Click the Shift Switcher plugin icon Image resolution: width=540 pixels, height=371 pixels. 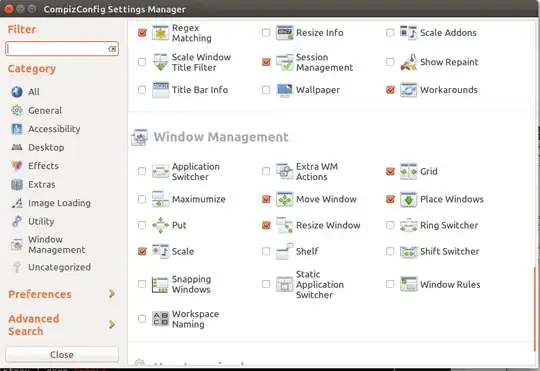click(408, 251)
